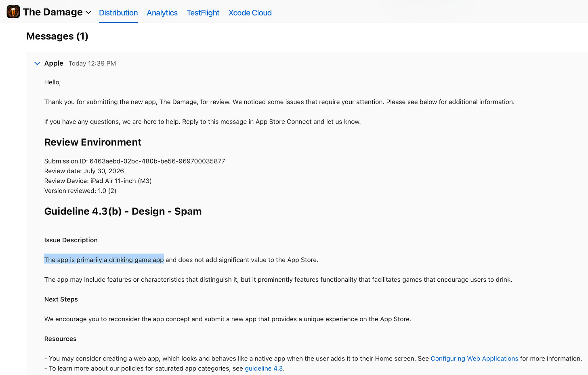Click the Next Steps subheading
The image size is (588, 375).
pos(61,300)
